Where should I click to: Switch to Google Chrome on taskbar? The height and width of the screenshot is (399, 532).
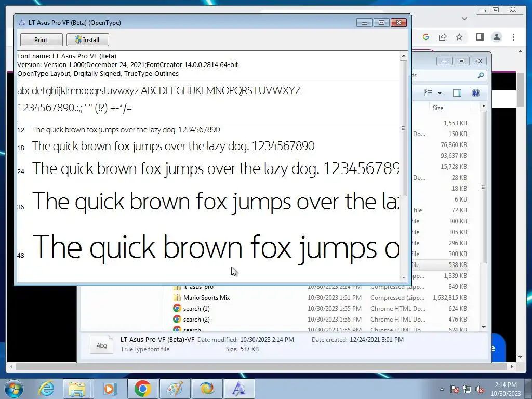(x=142, y=389)
